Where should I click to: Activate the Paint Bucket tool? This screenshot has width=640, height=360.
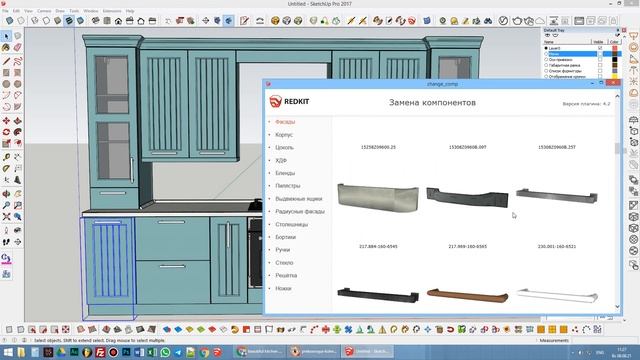(x=6, y=48)
